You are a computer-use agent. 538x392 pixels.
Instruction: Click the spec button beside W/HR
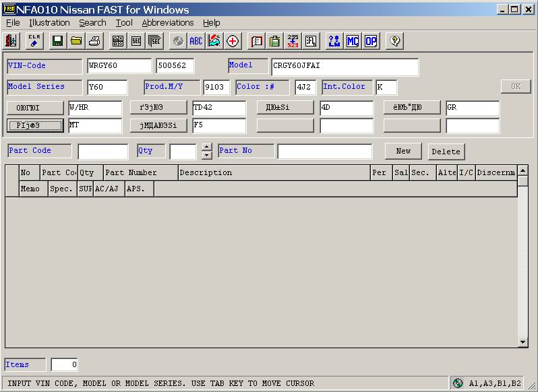click(x=35, y=108)
